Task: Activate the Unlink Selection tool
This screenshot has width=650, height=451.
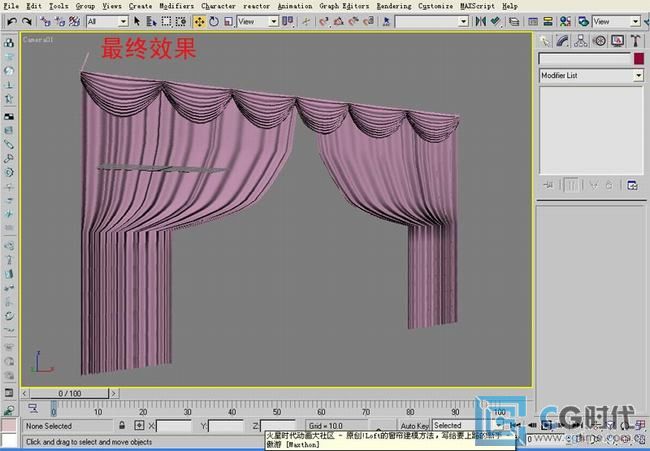Action: (60, 21)
